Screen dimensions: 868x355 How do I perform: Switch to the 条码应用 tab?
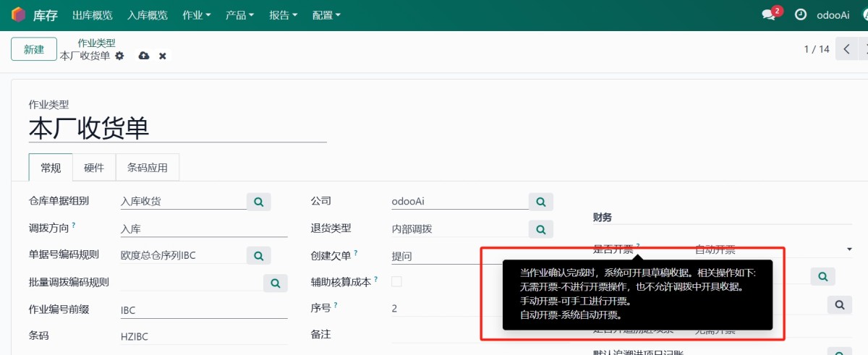point(148,168)
